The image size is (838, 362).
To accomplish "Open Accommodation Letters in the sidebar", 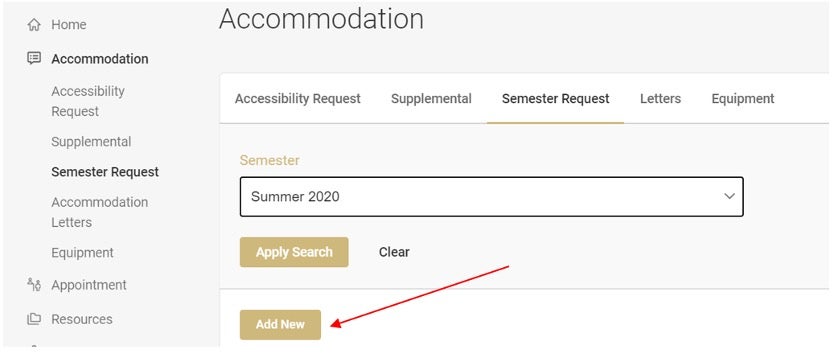I will click(x=99, y=212).
